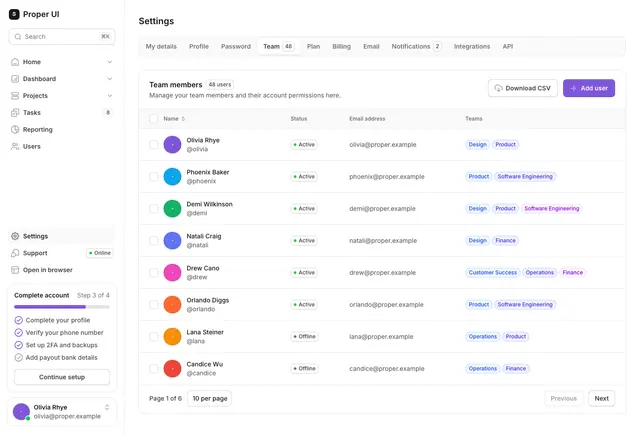
Task: Click the Settings gear icon
Action: point(15,236)
